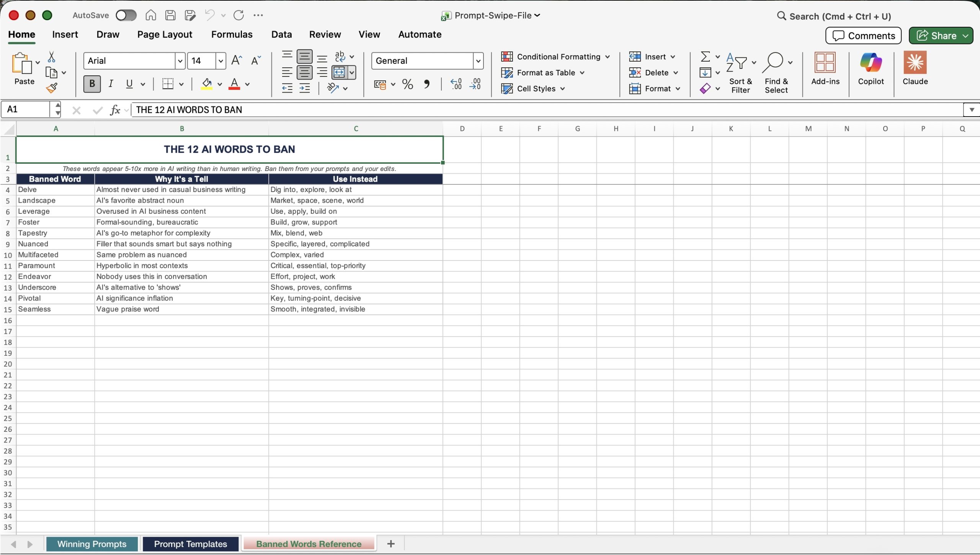This screenshot has height=555, width=980.
Task: Apply the yellow fill color swatch
Action: pyautogui.click(x=207, y=84)
